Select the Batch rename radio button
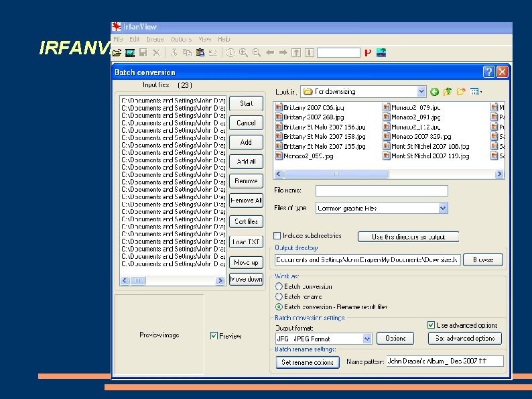The height and width of the screenshot is (399, 532). pyautogui.click(x=279, y=297)
